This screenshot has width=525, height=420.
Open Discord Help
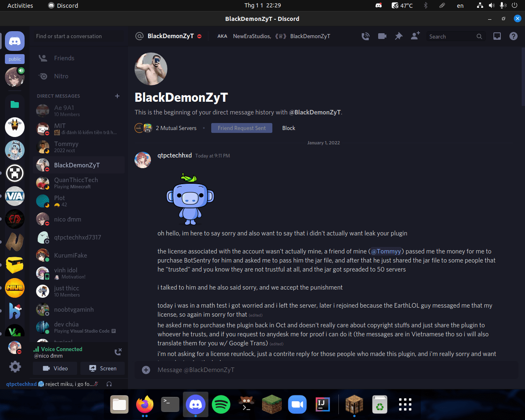(x=514, y=36)
